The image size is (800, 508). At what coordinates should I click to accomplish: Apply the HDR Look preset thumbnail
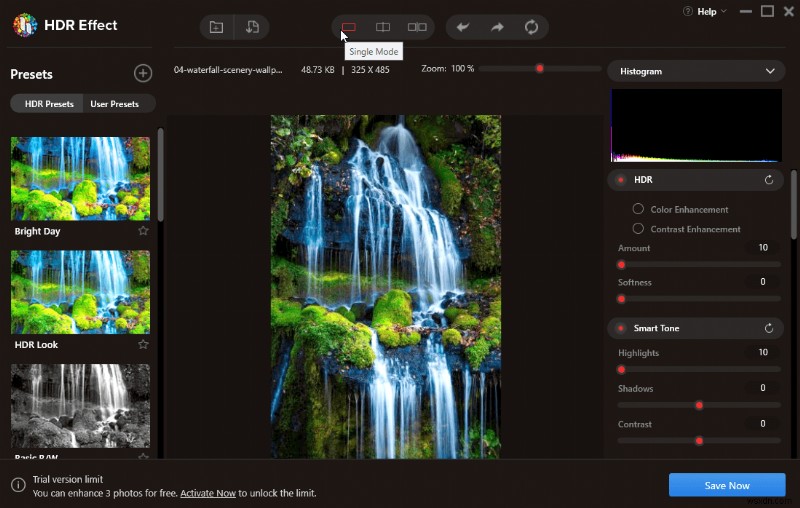click(81, 292)
